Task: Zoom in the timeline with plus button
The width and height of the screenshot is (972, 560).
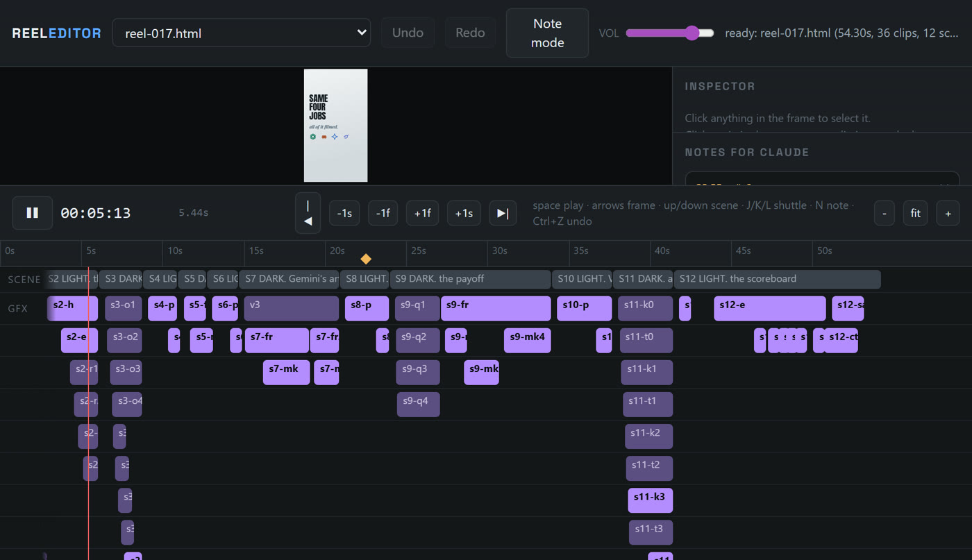Action: coord(948,213)
